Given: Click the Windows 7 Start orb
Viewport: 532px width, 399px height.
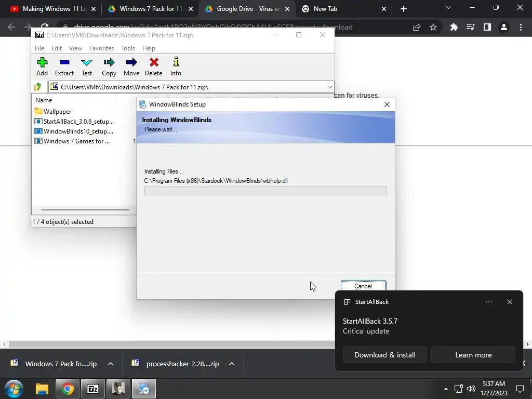Looking at the screenshot, I should 14,389.
